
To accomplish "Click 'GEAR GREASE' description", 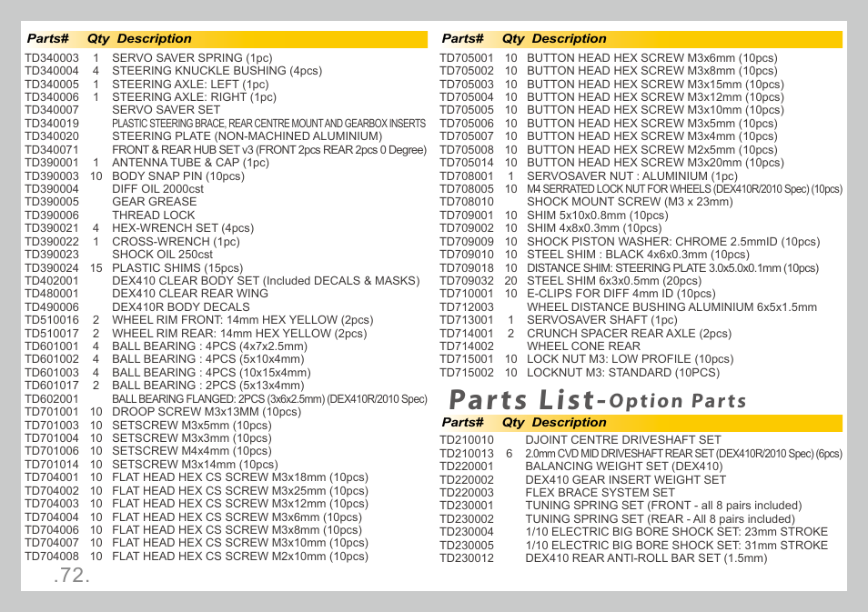I will pyautogui.click(x=155, y=202).
